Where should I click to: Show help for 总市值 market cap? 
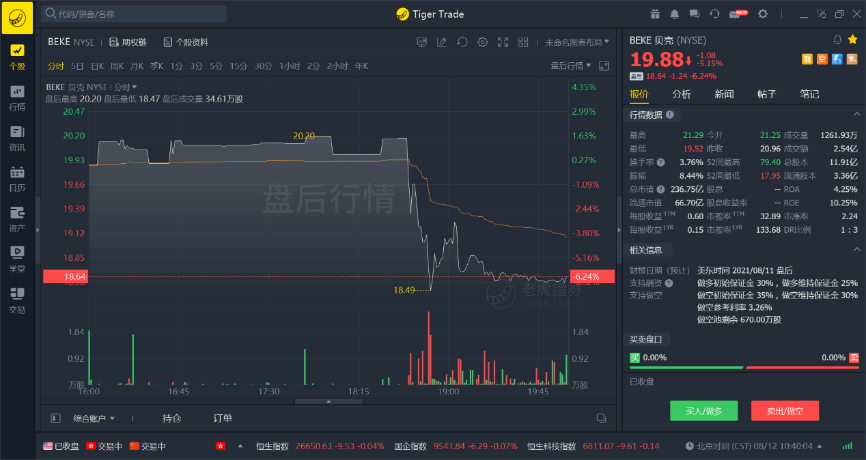tap(661, 189)
